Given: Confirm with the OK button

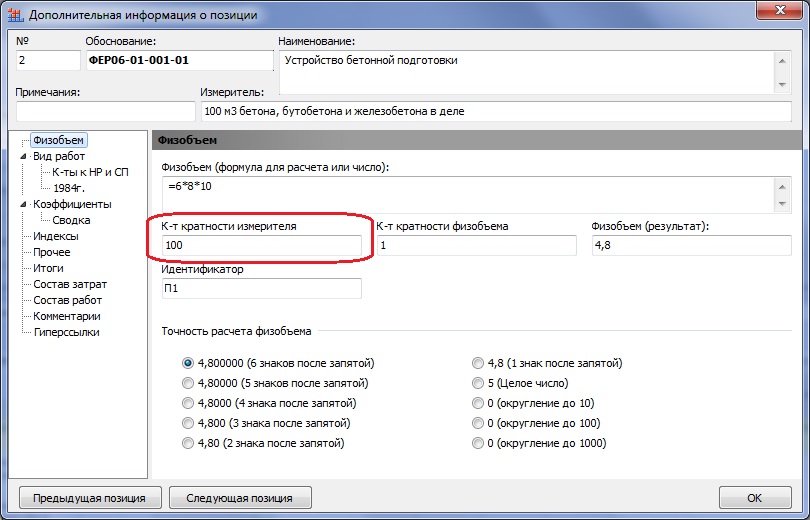Looking at the screenshot, I should pos(754,498).
